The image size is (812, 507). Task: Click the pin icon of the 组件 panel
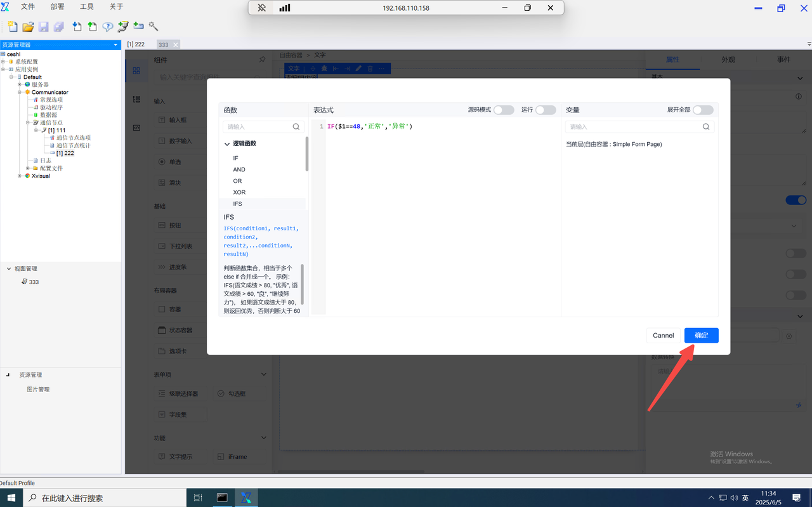click(262, 60)
